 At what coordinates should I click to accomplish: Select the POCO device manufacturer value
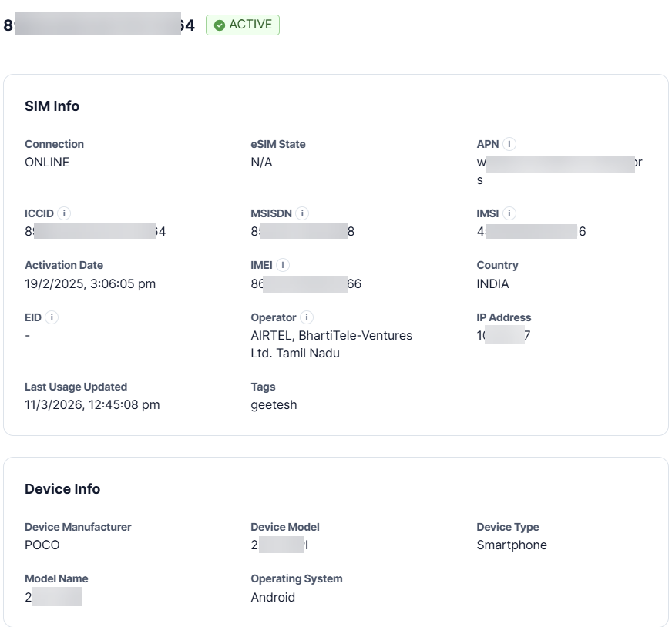pyautogui.click(x=42, y=545)
